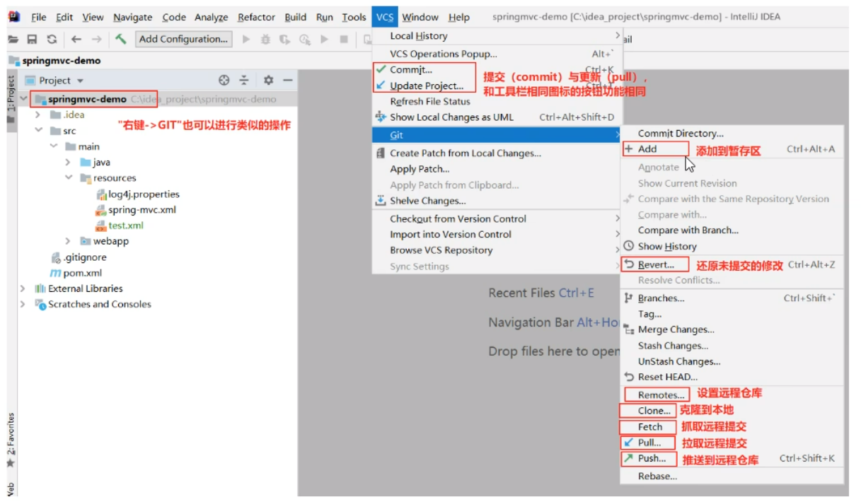The height and width of the screenshot is (504, 861).
Task: Click the Run with Coverage shield icon
Action: tap(284, 40)
